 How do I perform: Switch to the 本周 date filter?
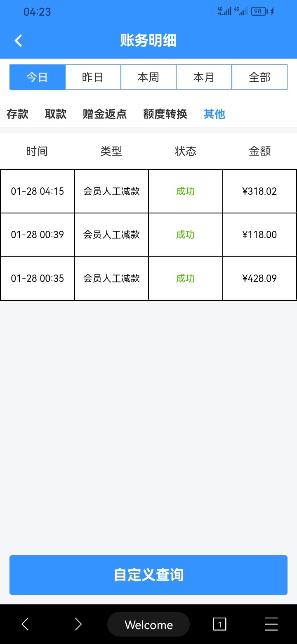point(148,77)
